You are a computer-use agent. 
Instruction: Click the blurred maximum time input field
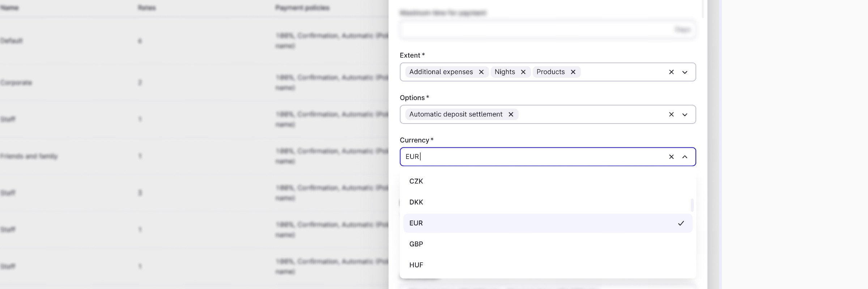[x=535, y=30]
